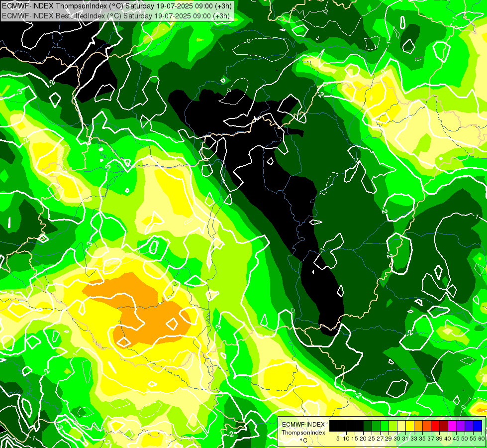Pick the medium green legend swatch (25–27)
The image size is (487, 448).
[x=376, y=426]
